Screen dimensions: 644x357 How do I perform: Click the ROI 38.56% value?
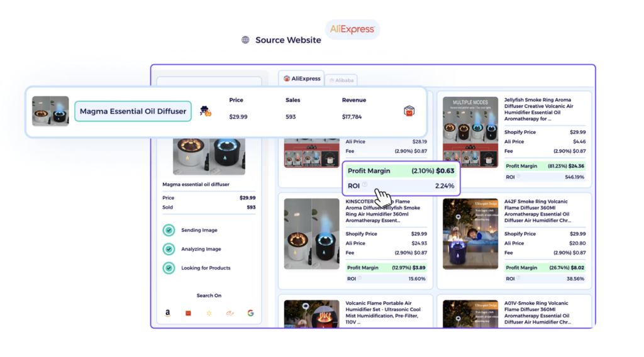[x=575, y=278]
